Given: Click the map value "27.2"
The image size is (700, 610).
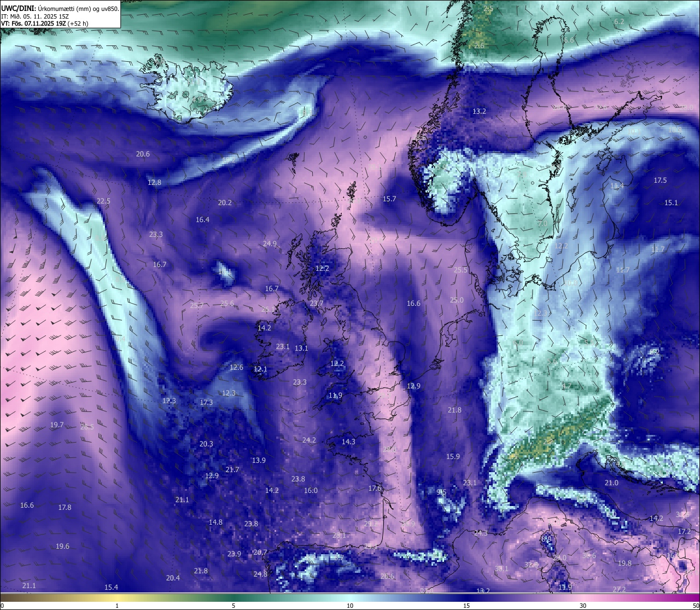Looking at the screenshot, I should [619, 589].
